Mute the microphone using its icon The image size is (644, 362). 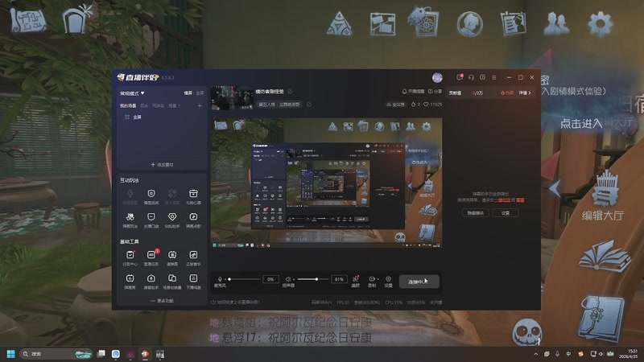pos(220,279)
